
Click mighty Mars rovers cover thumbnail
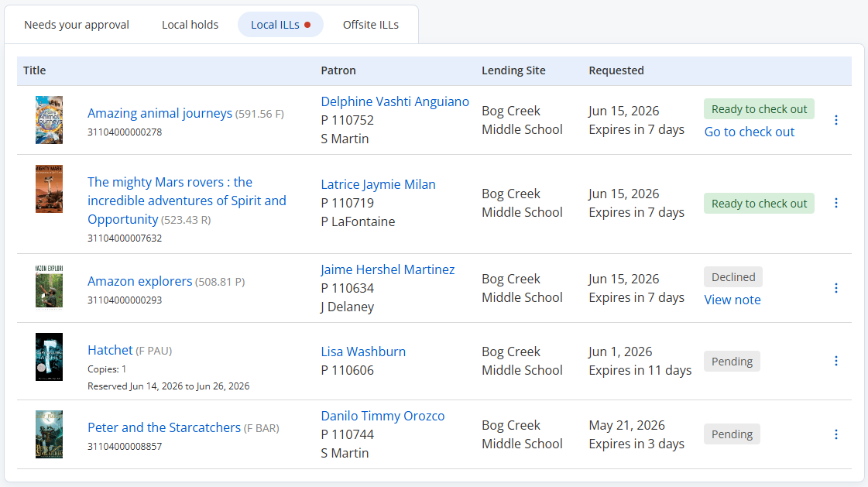tap(49, 189)
